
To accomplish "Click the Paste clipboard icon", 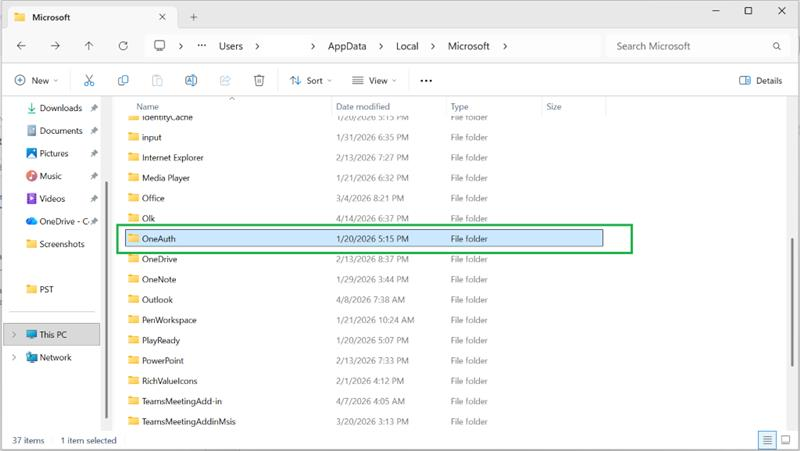I will point(157,81).
